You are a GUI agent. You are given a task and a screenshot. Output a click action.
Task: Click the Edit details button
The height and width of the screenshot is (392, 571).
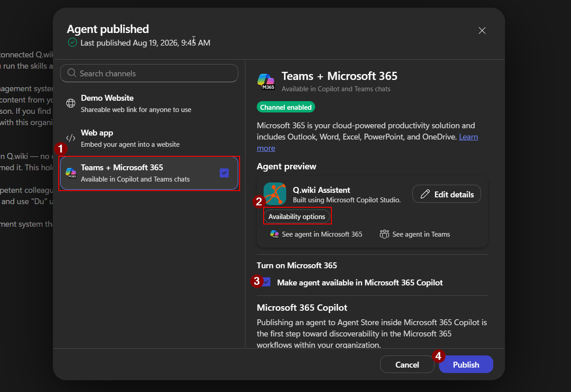pyautogui.click(x=447, y=194)
